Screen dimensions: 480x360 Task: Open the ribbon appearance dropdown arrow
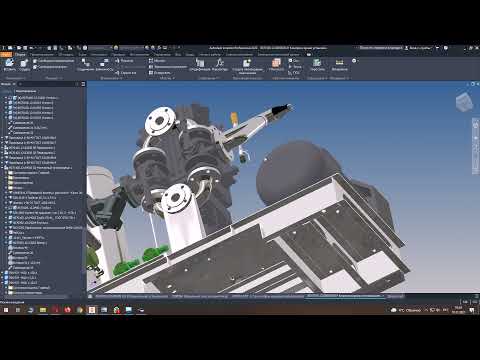[309, 54]
